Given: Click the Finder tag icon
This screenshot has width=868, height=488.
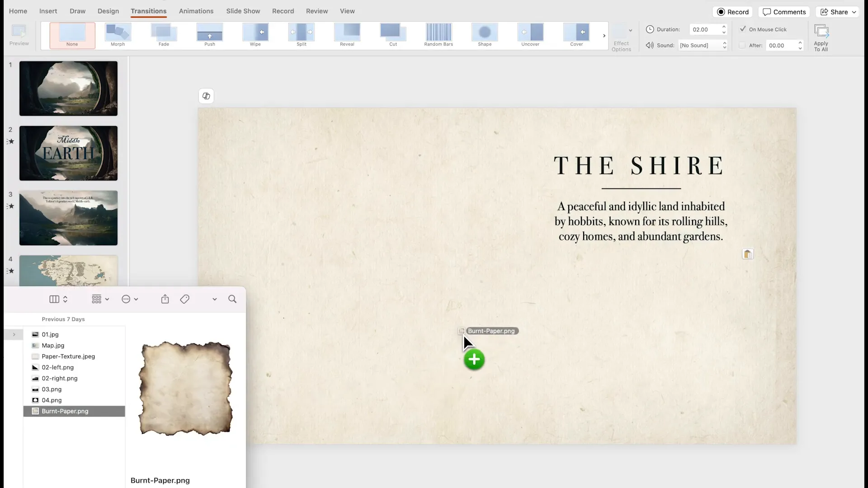Looking at the screenshot, I should click(x=184, y=299).
